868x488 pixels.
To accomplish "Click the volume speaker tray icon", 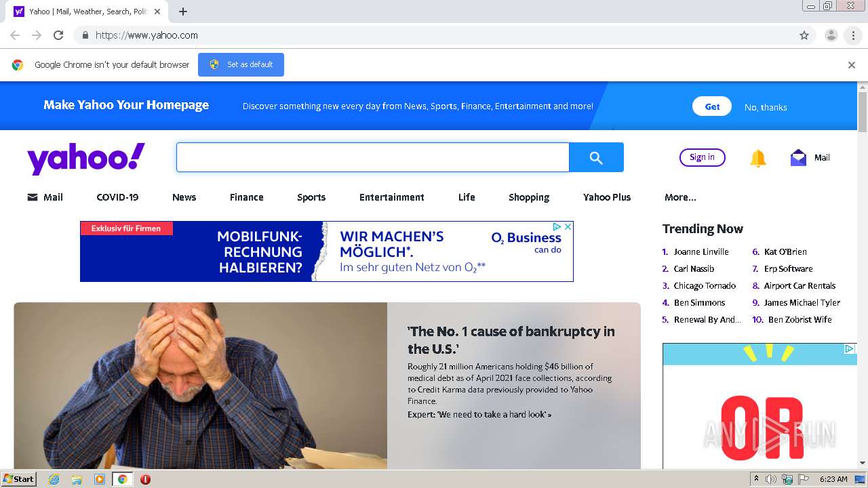I will coord(771,479).
